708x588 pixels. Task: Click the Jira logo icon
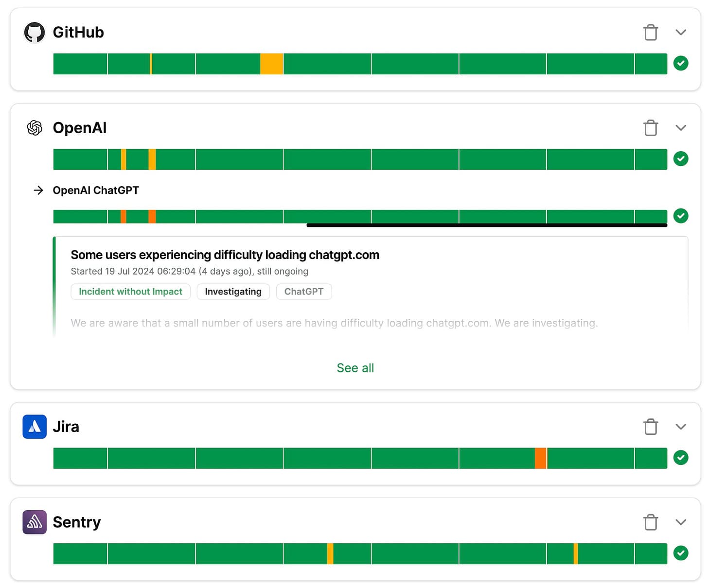point(35,427)
